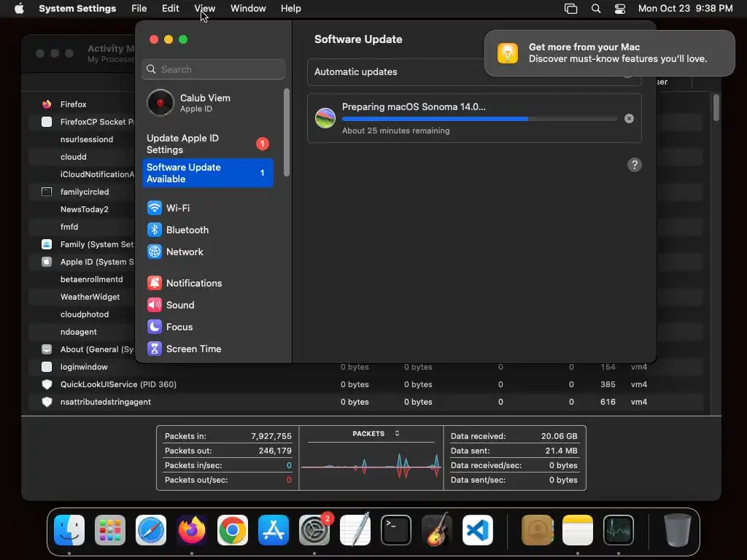The image size is (747, 560).
Task: Open Notifications settings in sidebar
Action: pos(208,284)
